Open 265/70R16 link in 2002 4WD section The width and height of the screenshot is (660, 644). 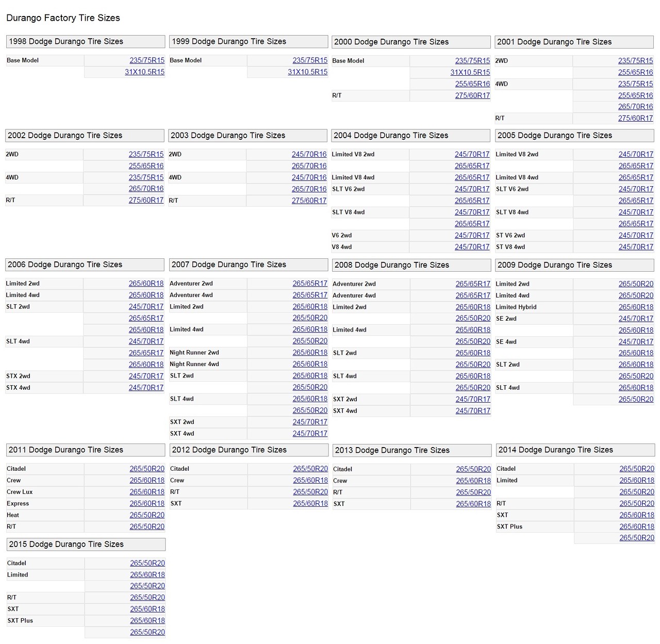pos(146,189)
